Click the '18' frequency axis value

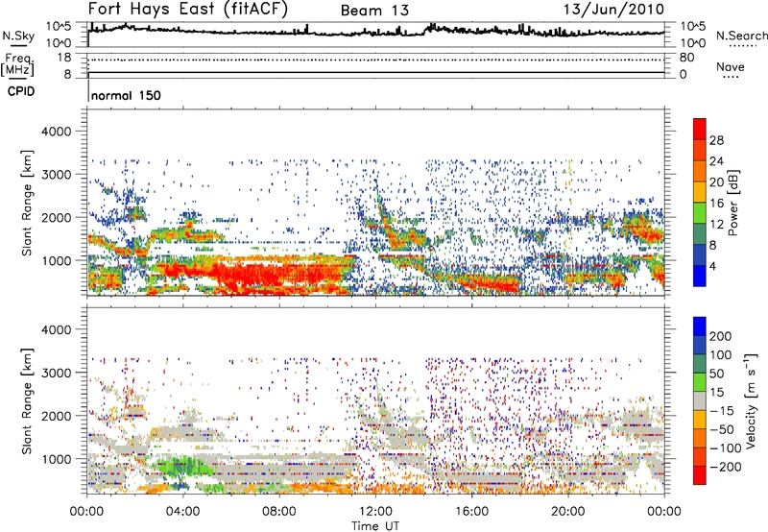[64, 58]
